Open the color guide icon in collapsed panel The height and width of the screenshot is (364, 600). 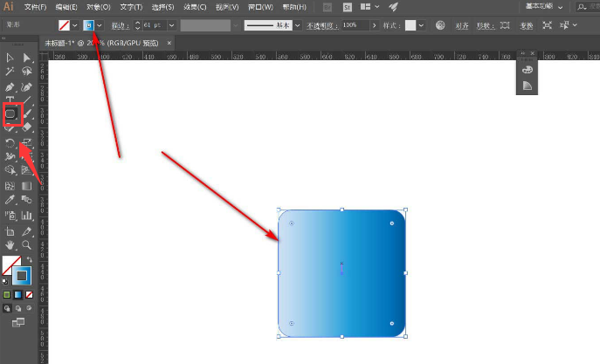[x=528, y=86]
